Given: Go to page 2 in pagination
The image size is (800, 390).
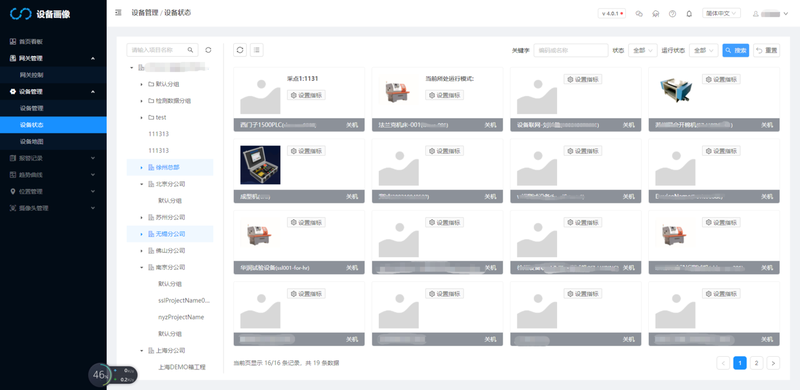Looking at the screenshot, I should tap(757, 363).
